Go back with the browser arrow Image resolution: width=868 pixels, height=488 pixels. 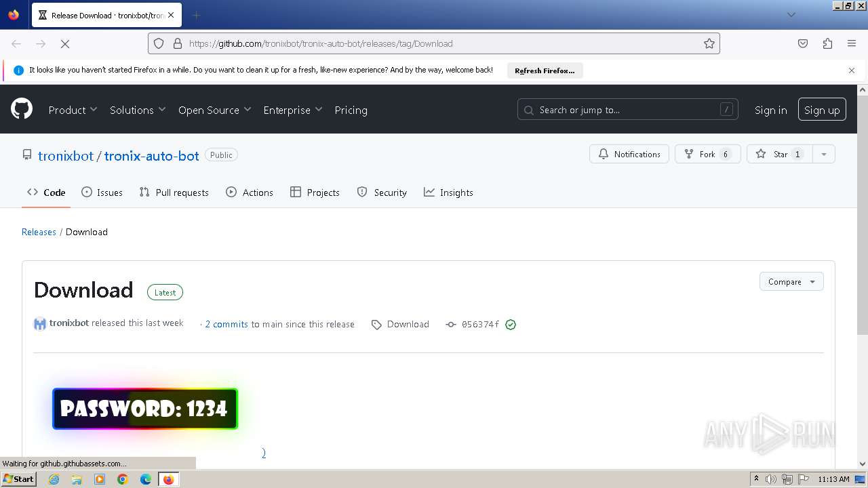(16, 43)
